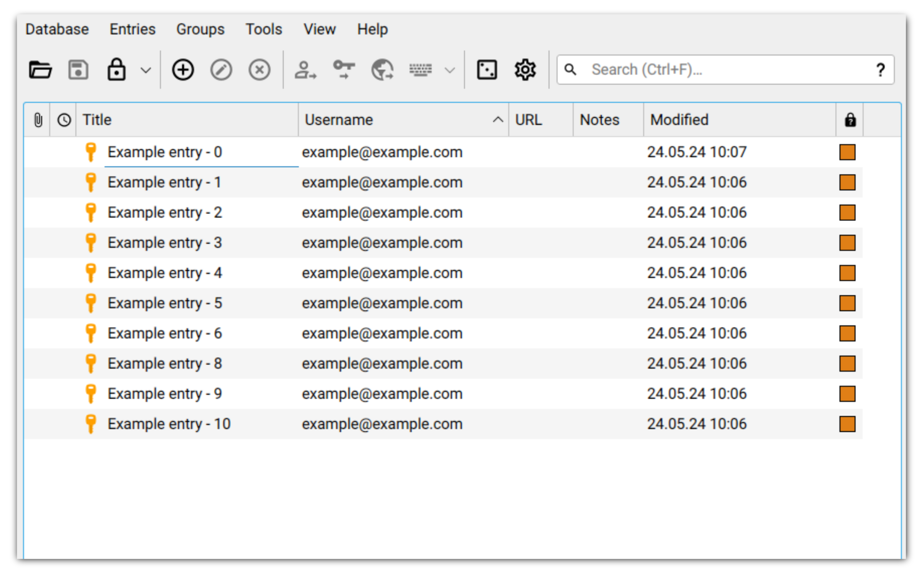Copy the username to clipboard
Screen dimensions: 924x577
point(306,70)
